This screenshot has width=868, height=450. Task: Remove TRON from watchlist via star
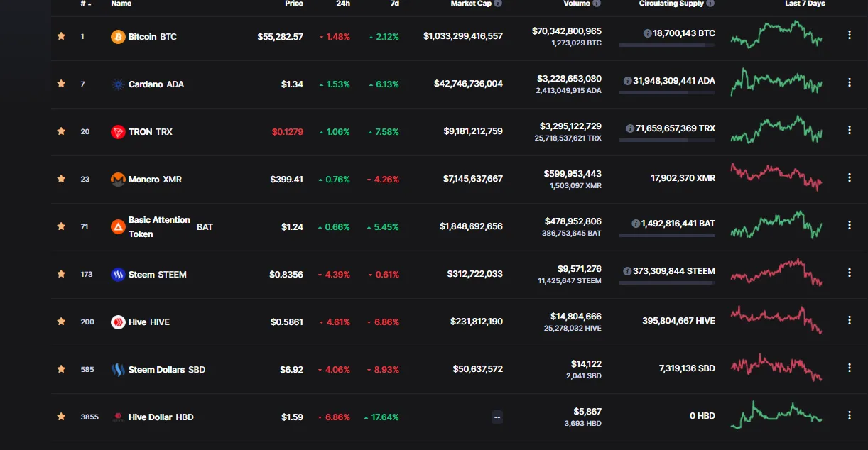(x=61, y=131)
